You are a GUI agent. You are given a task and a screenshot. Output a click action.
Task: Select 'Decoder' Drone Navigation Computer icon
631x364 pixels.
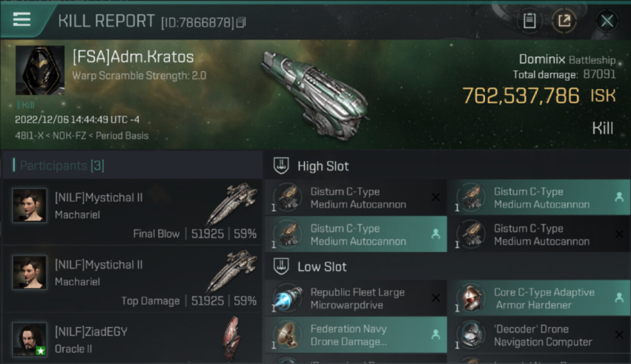tap(471, 335)
